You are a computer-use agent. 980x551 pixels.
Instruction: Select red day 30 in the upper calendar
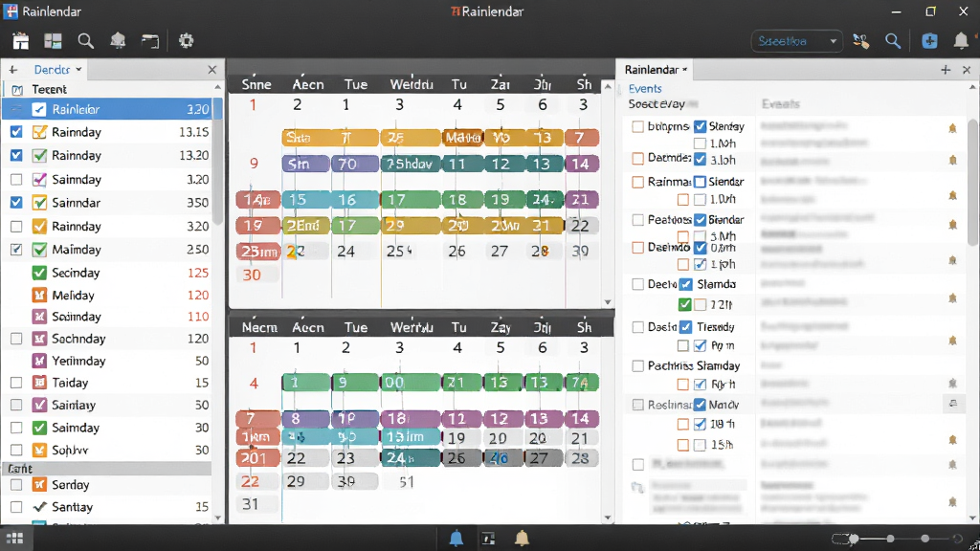[252, 275]
